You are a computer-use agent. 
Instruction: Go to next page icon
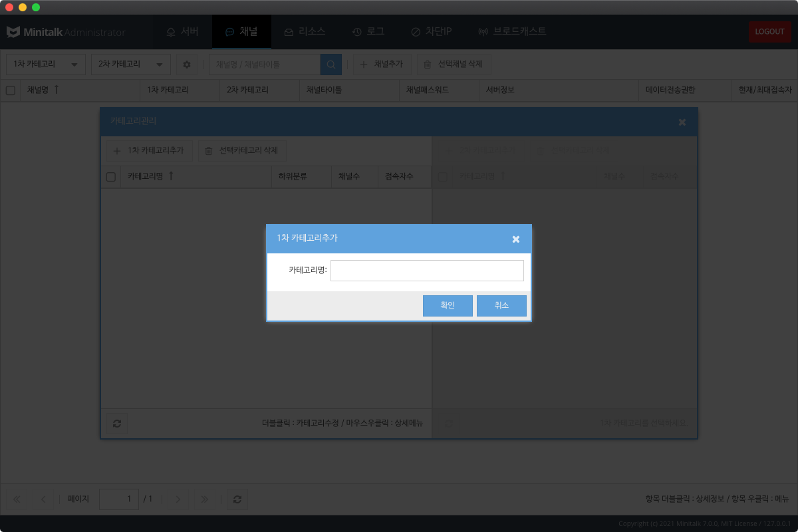pos(178,499)
